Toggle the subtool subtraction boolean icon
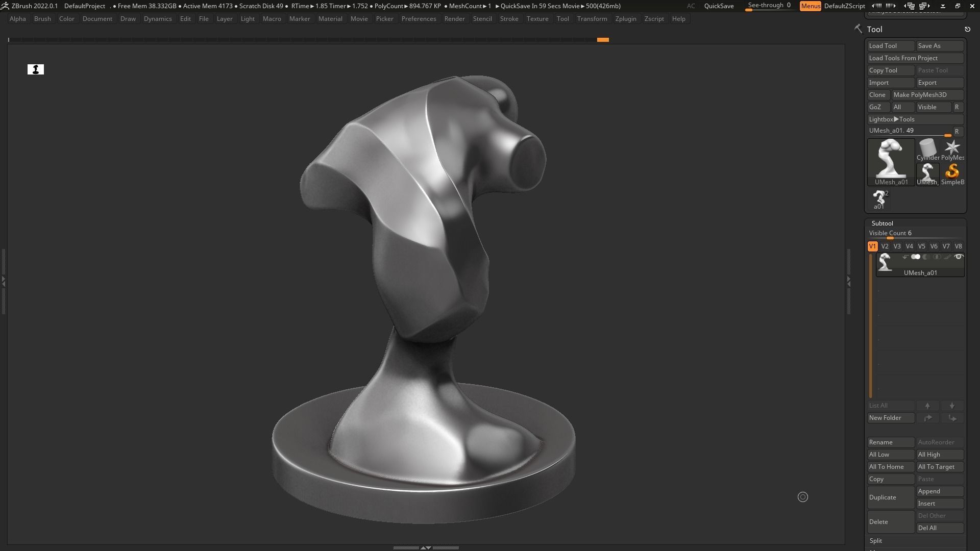The width and height of the screenshot is (980, 551). tap(925, 257)
